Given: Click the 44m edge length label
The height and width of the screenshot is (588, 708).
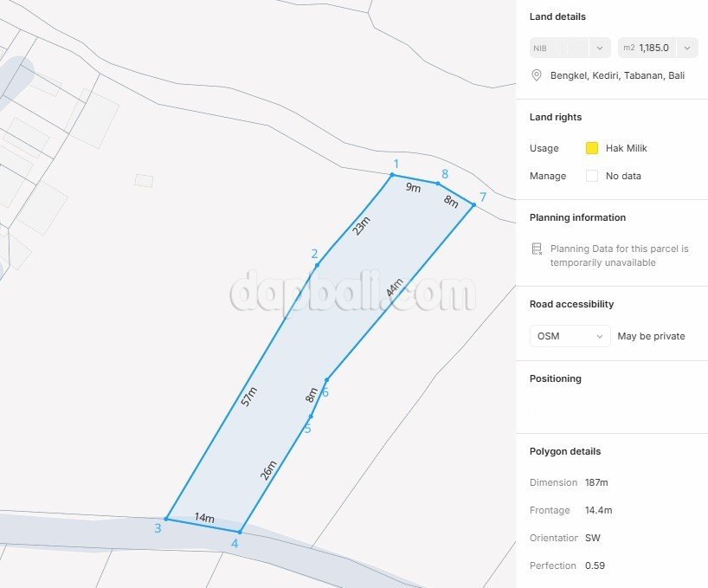Looking at the screenshot, I should [x=394, y=288].
